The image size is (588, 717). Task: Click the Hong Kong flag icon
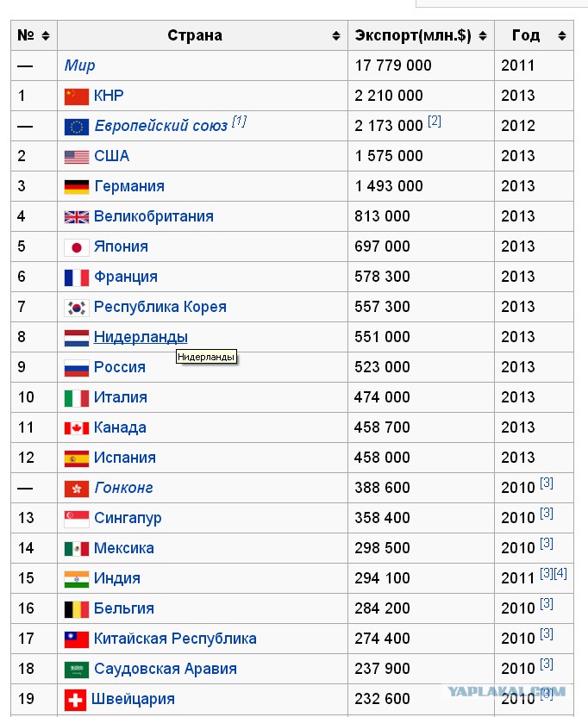pos(77,489)
